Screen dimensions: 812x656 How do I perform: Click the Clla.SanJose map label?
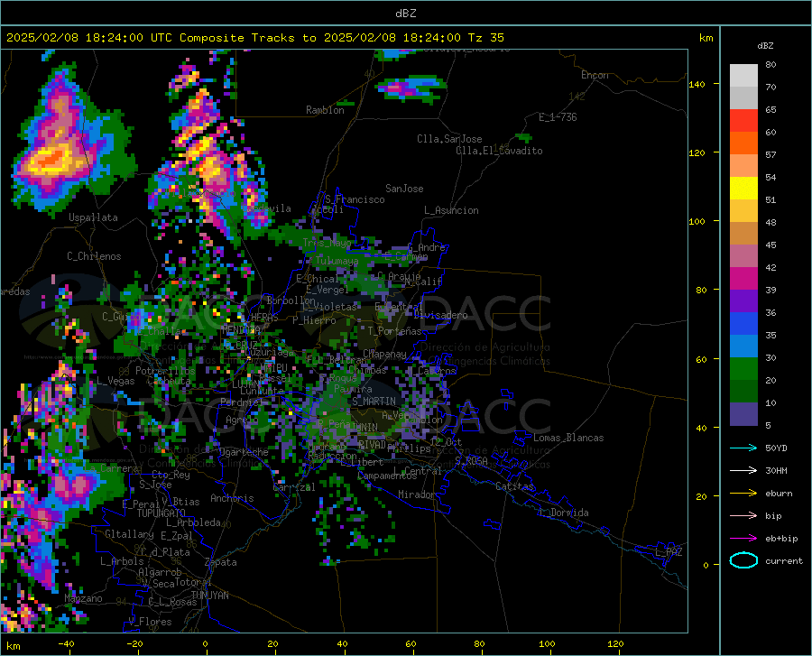click(449, 139)
